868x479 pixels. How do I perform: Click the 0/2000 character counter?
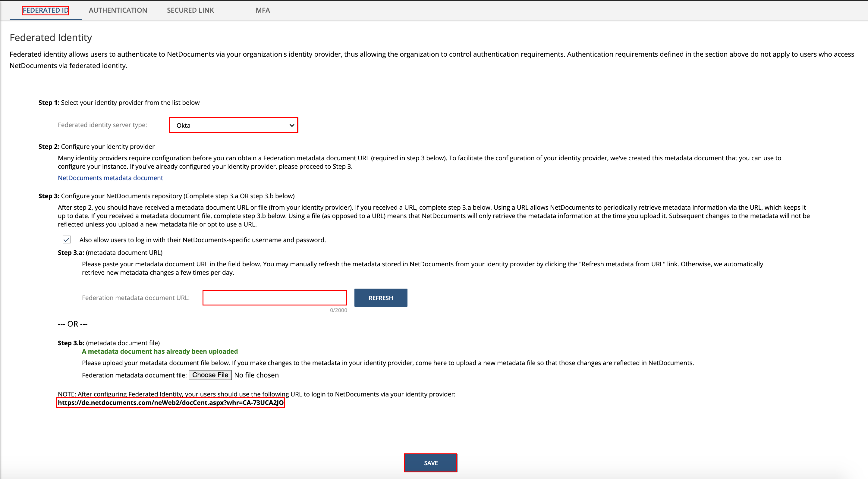[338, 310]
